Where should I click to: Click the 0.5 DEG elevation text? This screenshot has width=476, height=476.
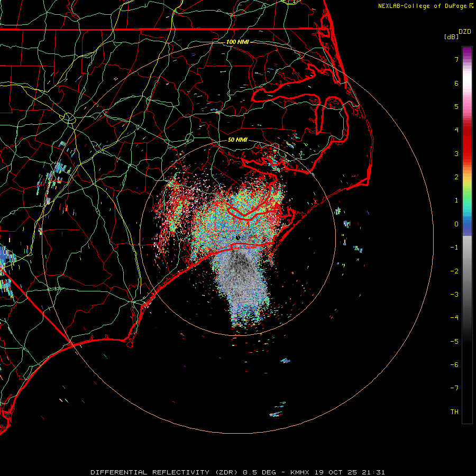click(260, 472)
